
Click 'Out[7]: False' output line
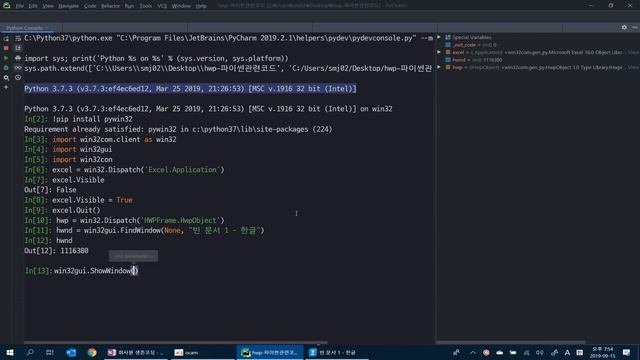(x=50, y=190)
